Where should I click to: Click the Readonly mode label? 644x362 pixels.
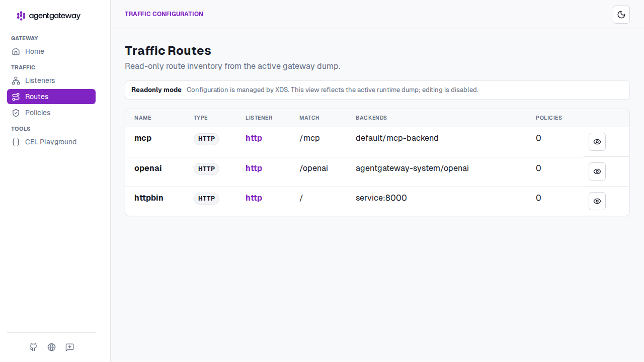pos(156,90)
